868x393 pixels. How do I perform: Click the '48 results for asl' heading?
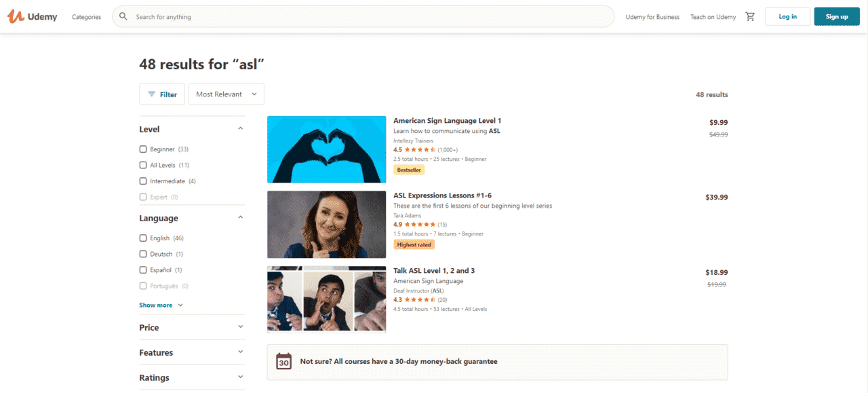click(201, 64)
